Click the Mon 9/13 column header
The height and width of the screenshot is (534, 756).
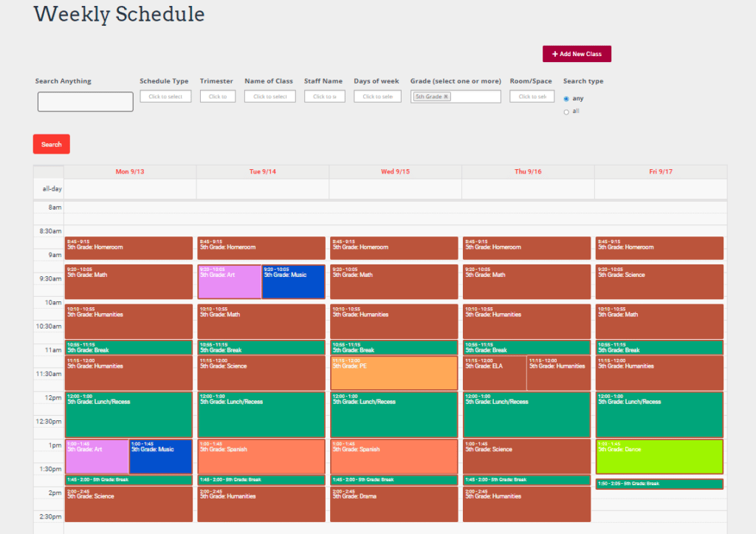pos(130,172)
